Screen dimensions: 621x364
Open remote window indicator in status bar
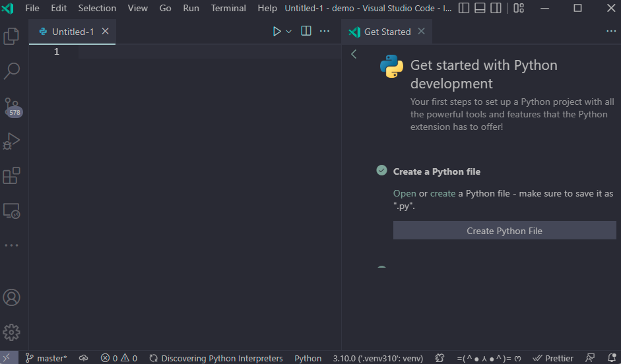tap(8, 358)
